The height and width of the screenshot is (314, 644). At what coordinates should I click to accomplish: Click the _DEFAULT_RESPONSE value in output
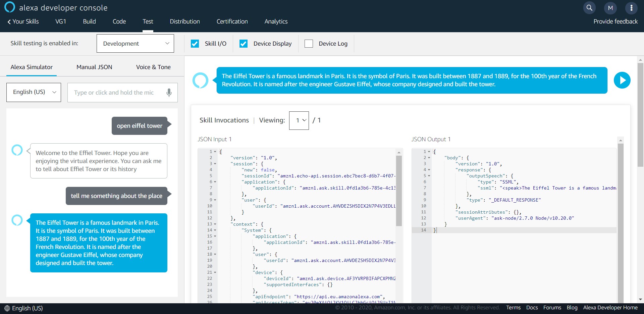tap(515, 200)
